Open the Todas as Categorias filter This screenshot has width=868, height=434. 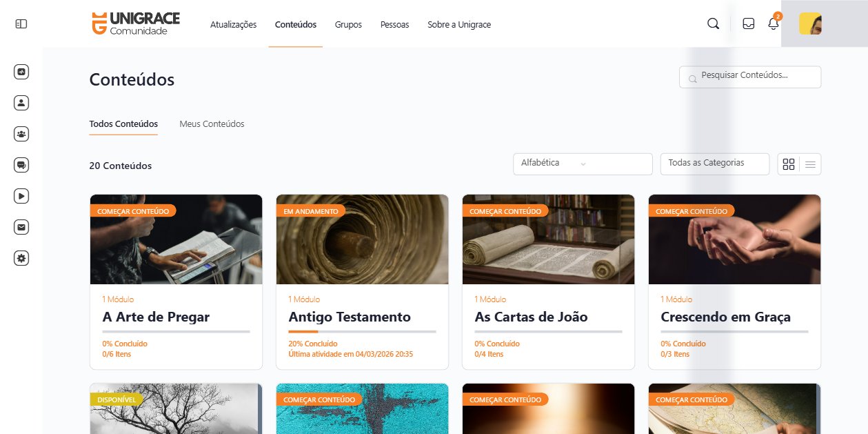pyautogui.click(x=714, y=164)
